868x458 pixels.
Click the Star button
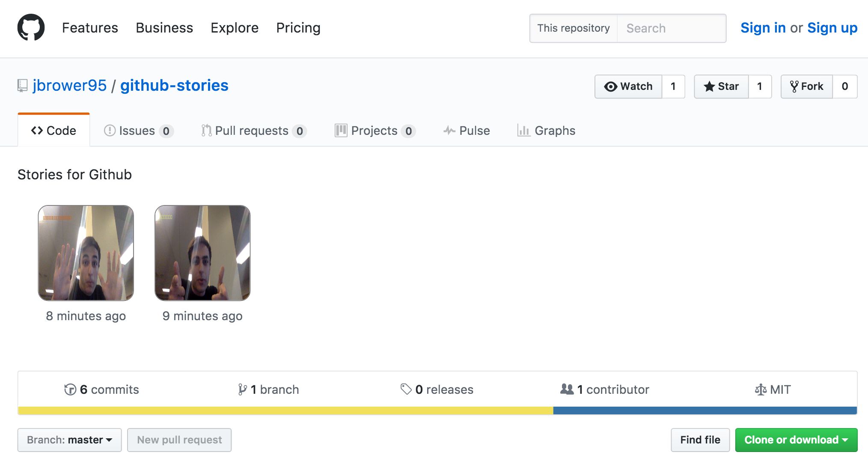point(721,86)
